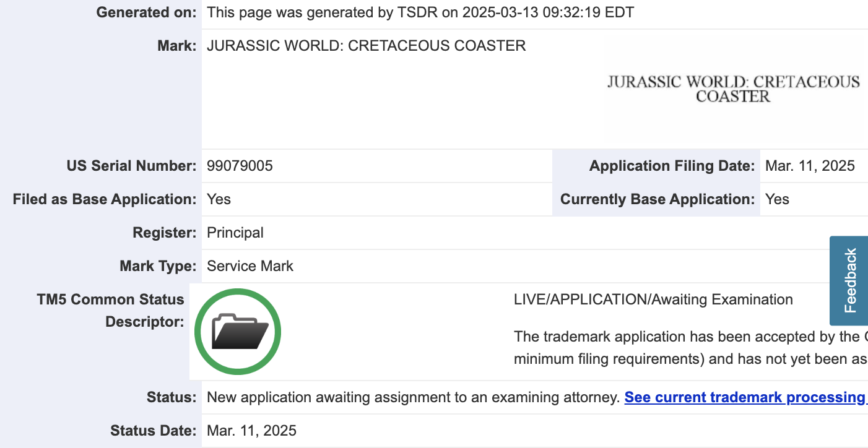Open the Feedback side tab

pyautogui.click(x=849, y=280)
